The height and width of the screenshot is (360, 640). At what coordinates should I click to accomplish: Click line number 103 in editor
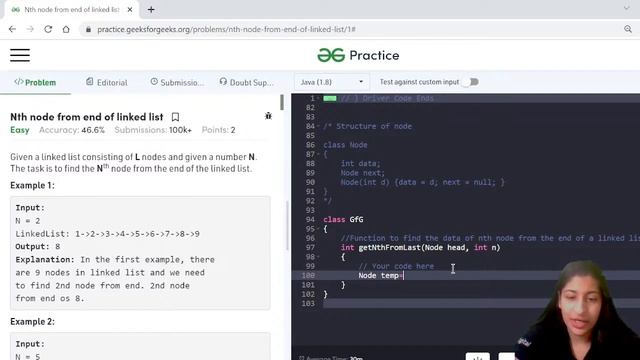click(308, 303)
